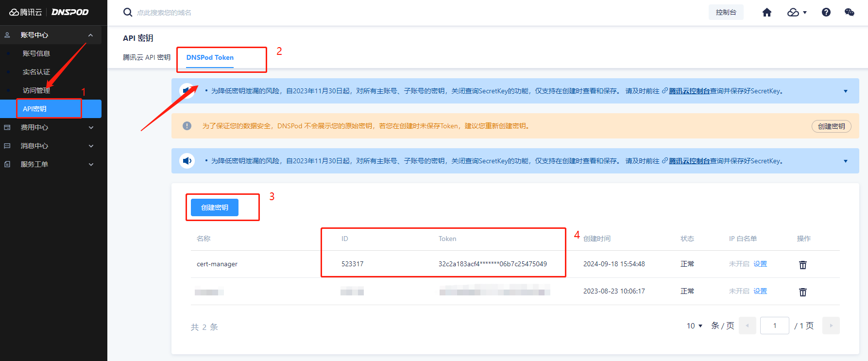Click cert-manager name cell
868x361 pixels.
[217, 264]
